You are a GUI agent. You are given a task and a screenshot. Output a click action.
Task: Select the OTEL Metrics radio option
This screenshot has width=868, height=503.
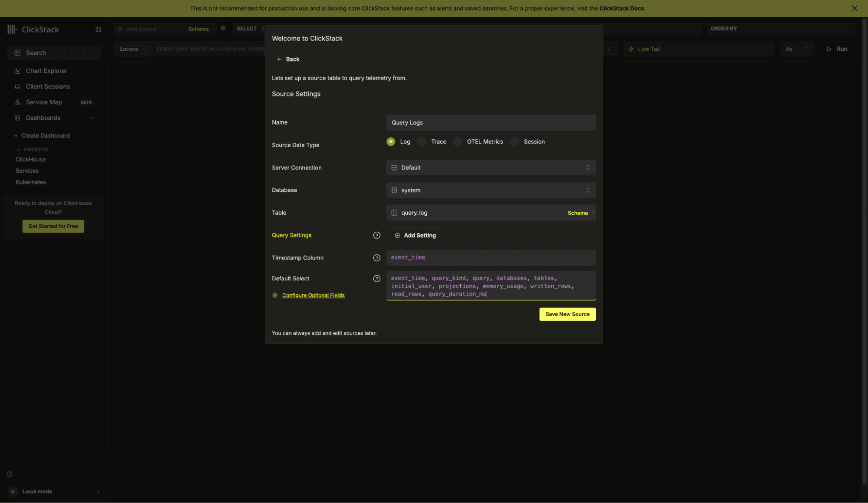tap(458, 142)
